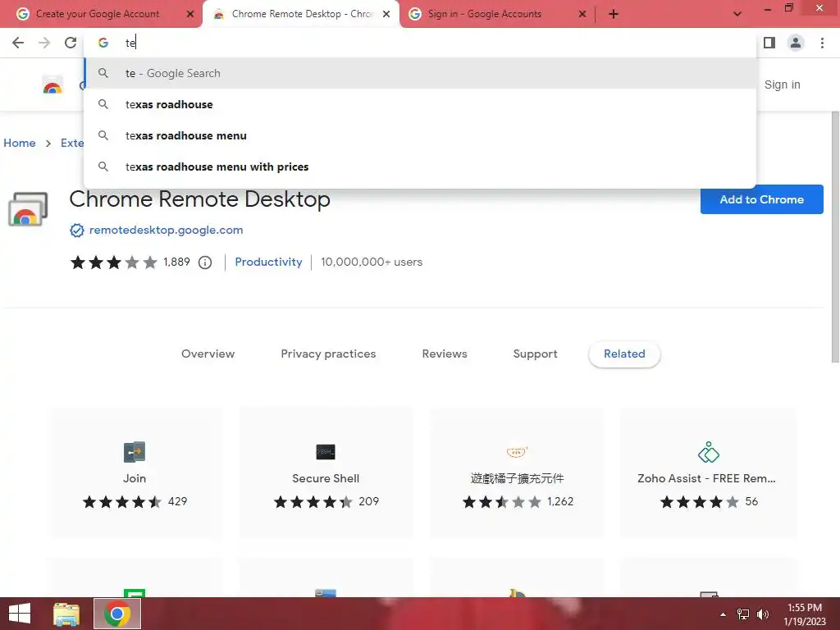
Task: Switch to Create your Google Account tab
Action: click(x=97, y=14)
